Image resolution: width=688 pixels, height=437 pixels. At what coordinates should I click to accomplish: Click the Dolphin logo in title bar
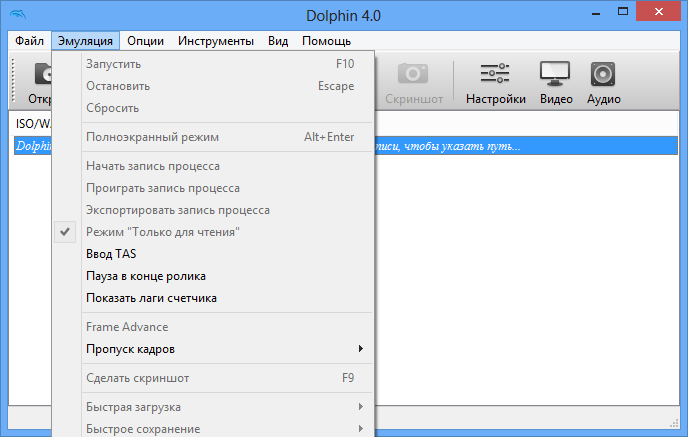pos(18,14)
